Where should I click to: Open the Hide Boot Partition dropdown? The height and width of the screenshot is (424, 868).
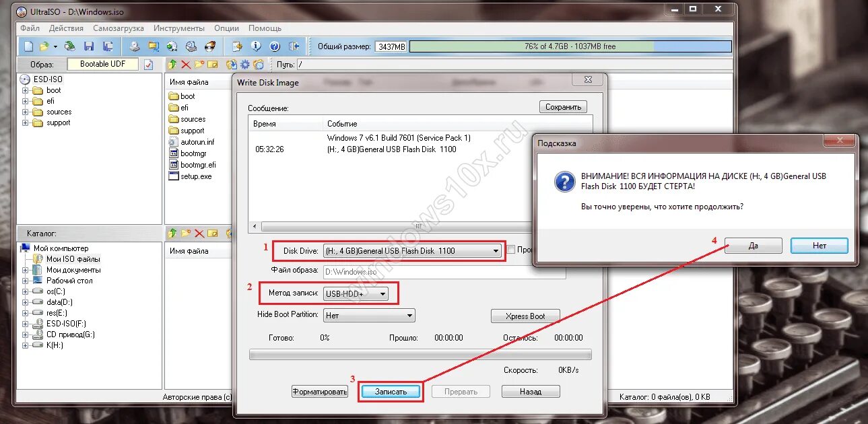pos(369,315)
